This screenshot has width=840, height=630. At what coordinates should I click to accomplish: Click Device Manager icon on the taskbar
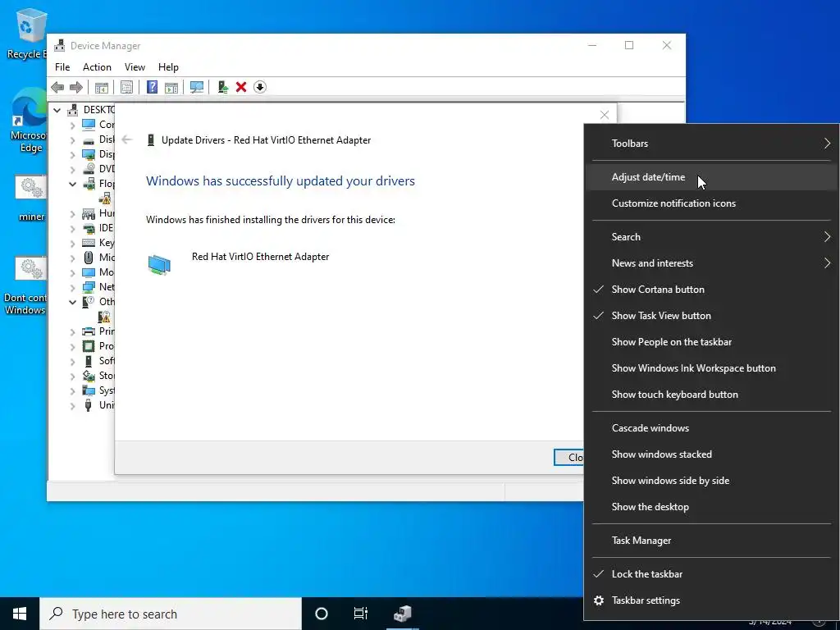(402, 614)
